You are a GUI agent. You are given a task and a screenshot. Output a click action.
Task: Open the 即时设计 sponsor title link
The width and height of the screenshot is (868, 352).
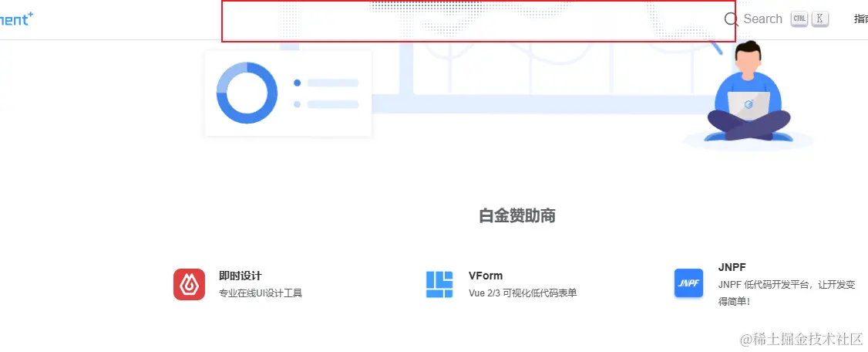pyautogui.click(x=241, y=276)
